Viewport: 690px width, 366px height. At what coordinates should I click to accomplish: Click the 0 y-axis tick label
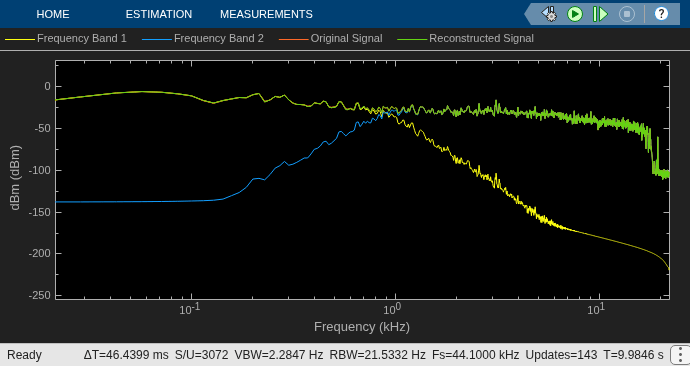point(47,87)
